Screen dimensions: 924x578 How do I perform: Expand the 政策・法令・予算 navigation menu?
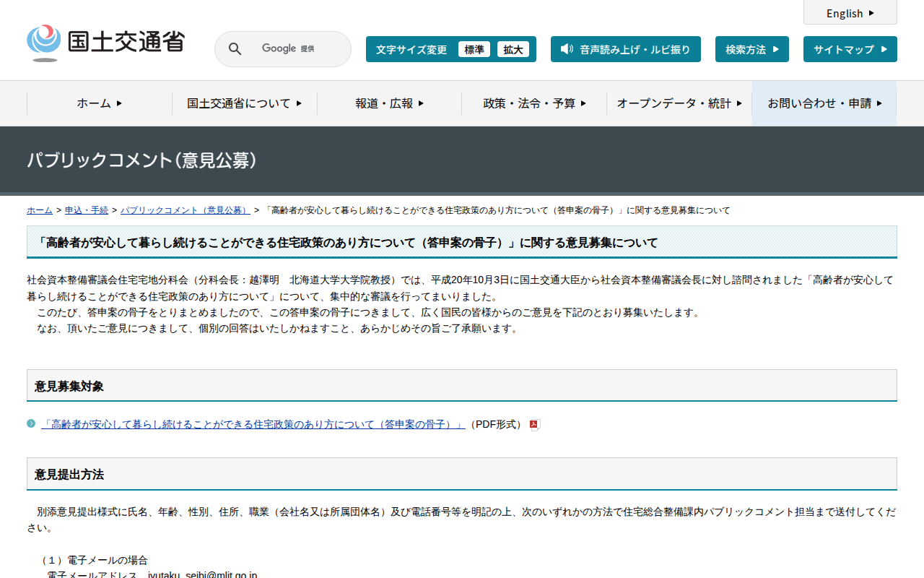(x=533, y=103)
